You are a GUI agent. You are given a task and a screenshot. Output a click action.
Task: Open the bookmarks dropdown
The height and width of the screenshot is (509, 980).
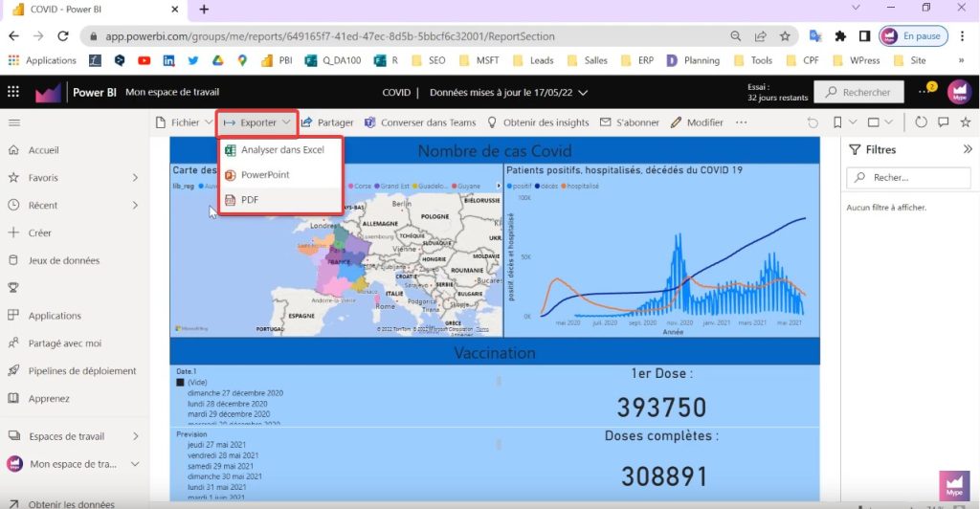point(844,122)
